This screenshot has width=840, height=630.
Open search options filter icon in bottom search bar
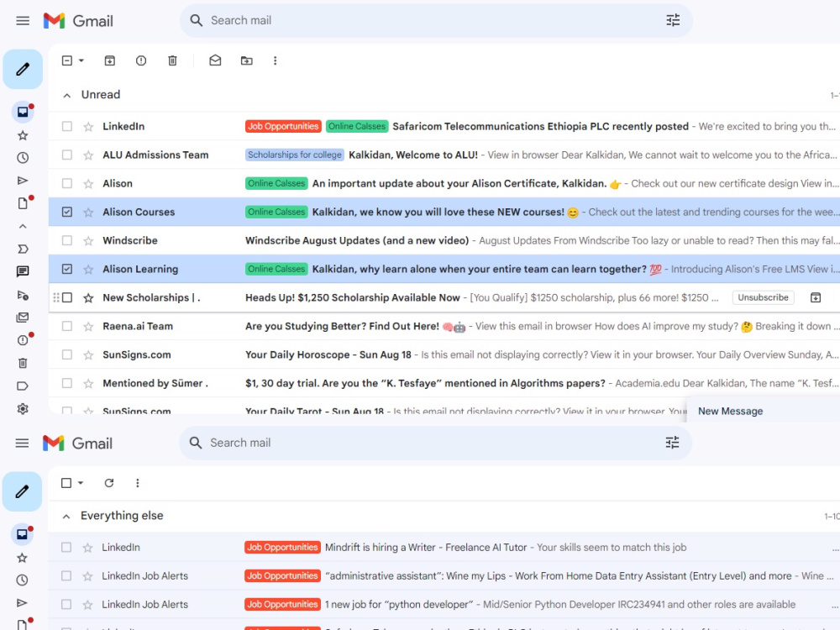click(x=672, y=443)
